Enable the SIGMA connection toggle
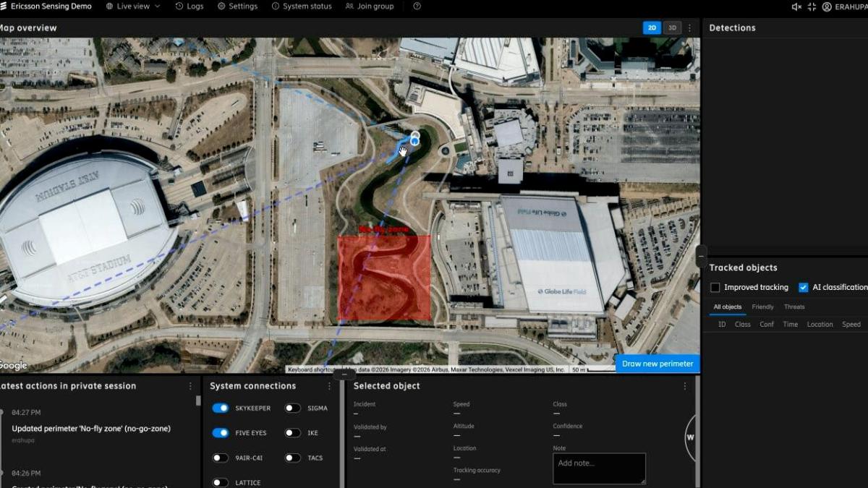 point(293,408)
